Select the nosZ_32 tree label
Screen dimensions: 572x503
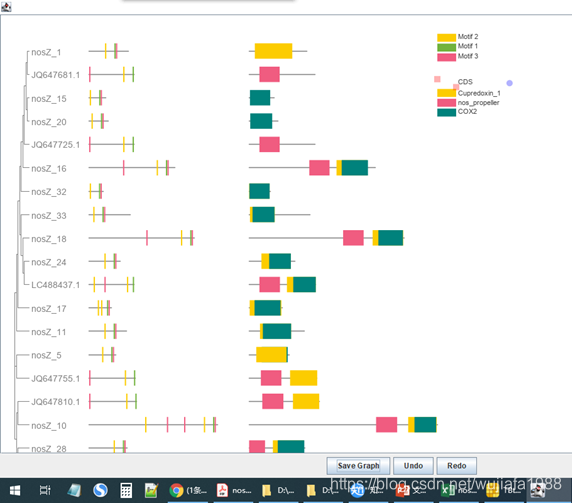(49, 192)
